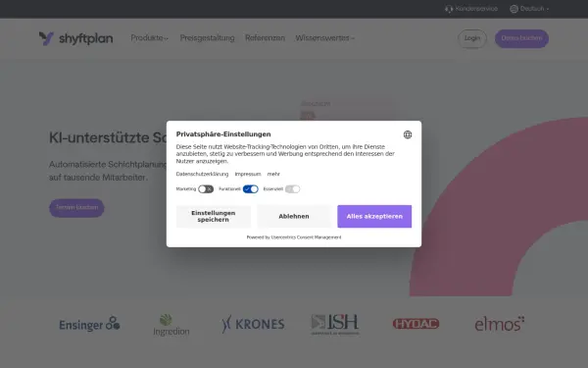588x368 pixels.
Task: Open Kundenservice headset link
Action: coord(471,9)
